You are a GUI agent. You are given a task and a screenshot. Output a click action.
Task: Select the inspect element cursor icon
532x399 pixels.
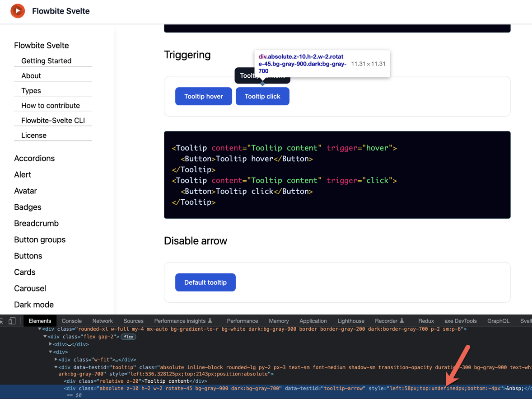[2, 321]
